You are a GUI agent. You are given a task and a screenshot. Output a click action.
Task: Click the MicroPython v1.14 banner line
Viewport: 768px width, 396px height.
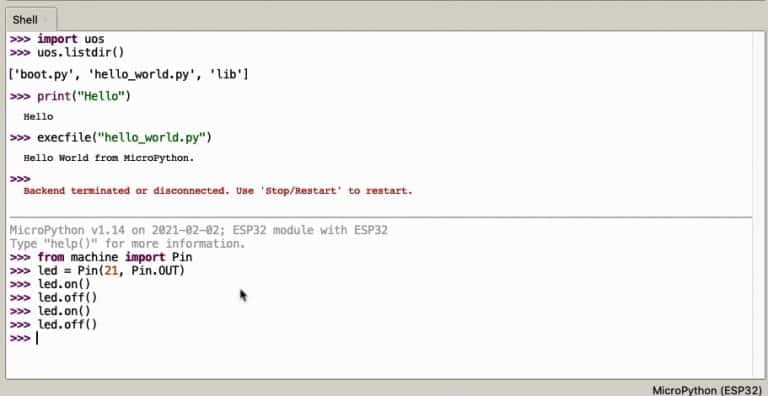click(198, 230)
